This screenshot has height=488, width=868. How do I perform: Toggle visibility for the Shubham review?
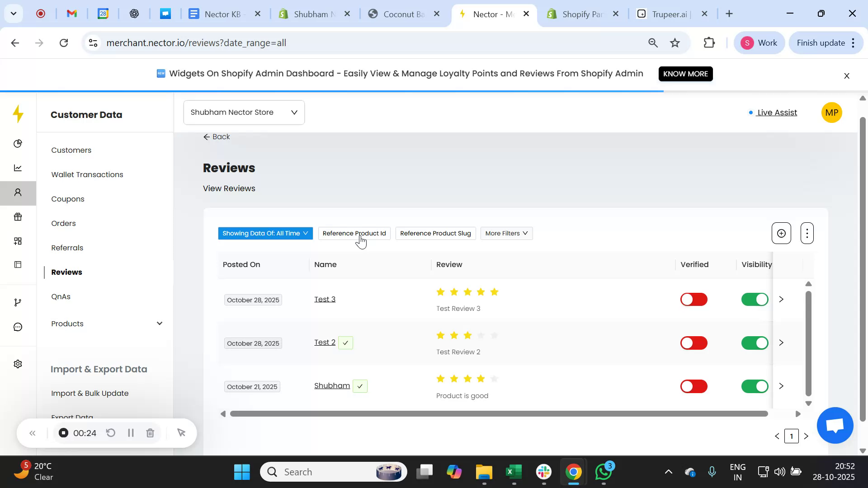pos(754,386)
